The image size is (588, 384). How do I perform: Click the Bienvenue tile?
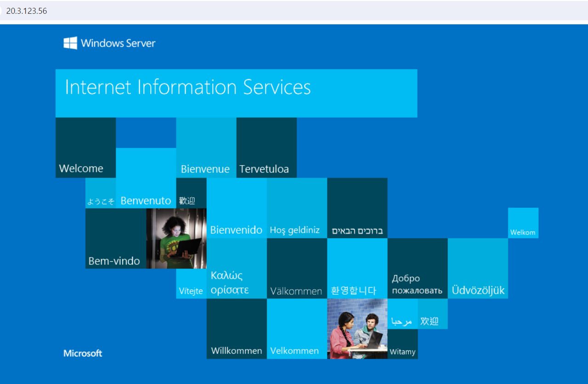pyautogui.click(x=206, y=148)
